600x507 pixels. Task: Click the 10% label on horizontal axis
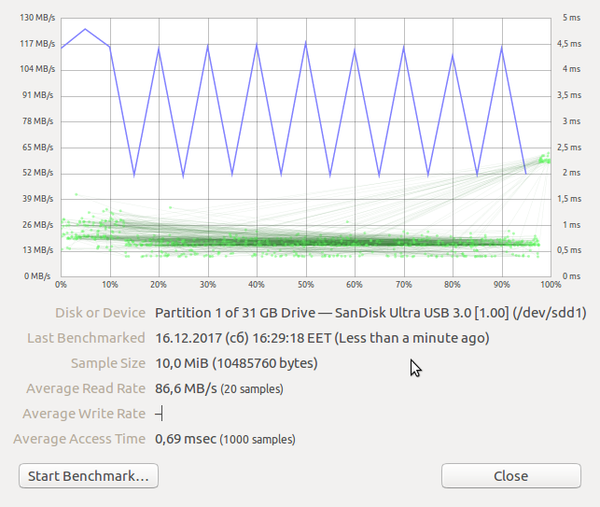point(110,285)
